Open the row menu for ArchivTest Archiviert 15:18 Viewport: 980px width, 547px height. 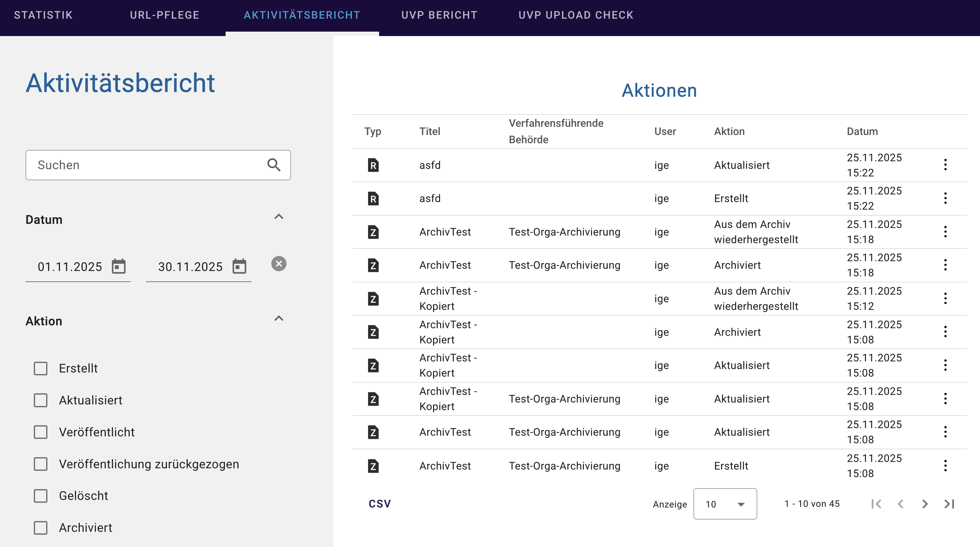[945, 265]
